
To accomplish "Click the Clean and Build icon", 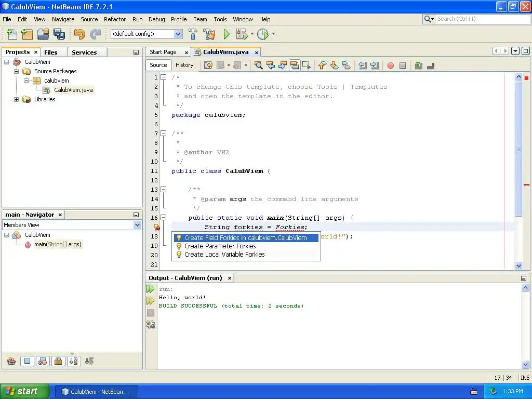I will click(209, 34).
